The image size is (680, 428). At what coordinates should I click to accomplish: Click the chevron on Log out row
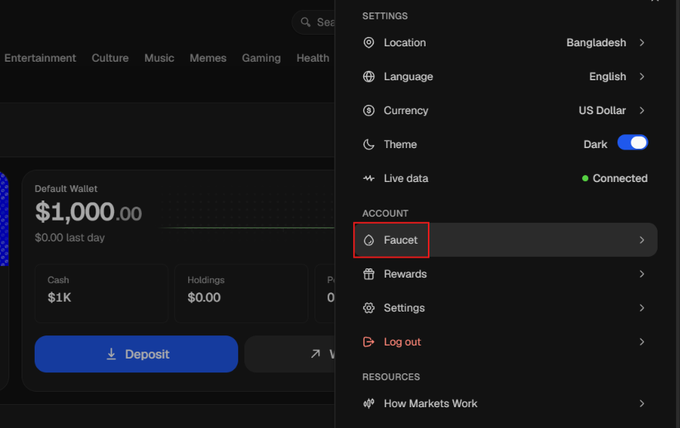click(x=642, y=342)
